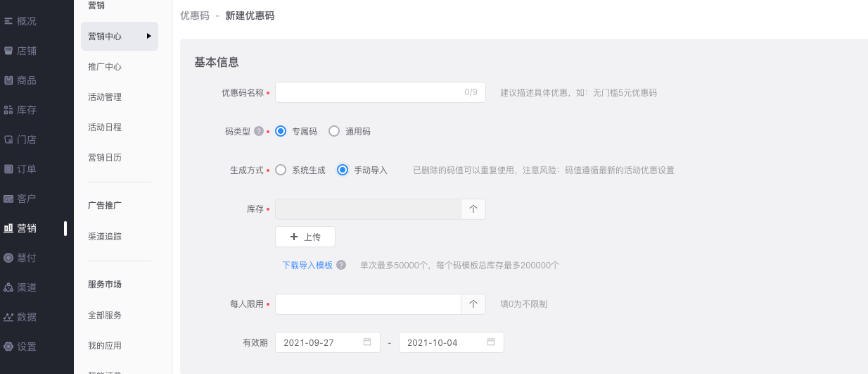This screenshot has height=374, width=868.
Task: Choose 系统生成 generation method
Action: coord(281,170)
